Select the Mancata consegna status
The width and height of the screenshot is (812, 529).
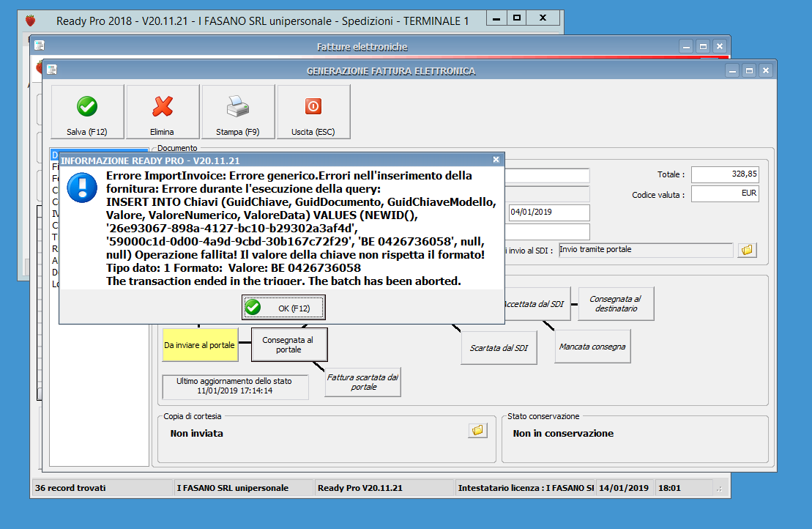[x=592, y=347]
